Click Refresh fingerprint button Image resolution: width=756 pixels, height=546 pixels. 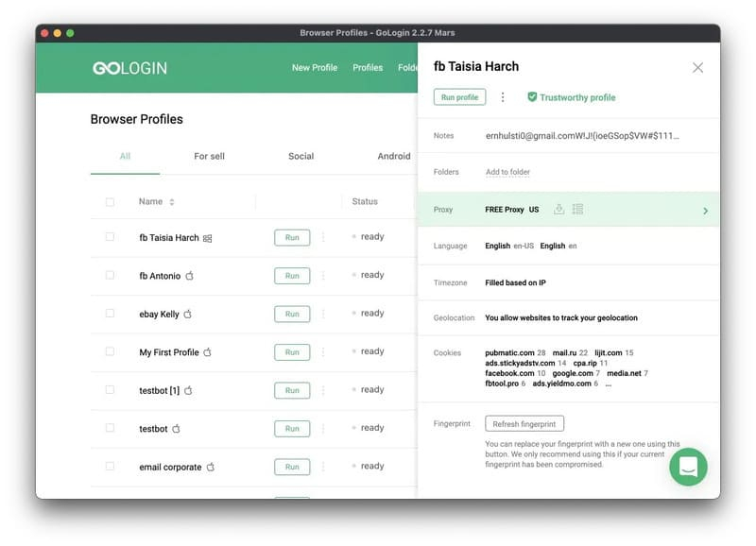coord(524,423)
